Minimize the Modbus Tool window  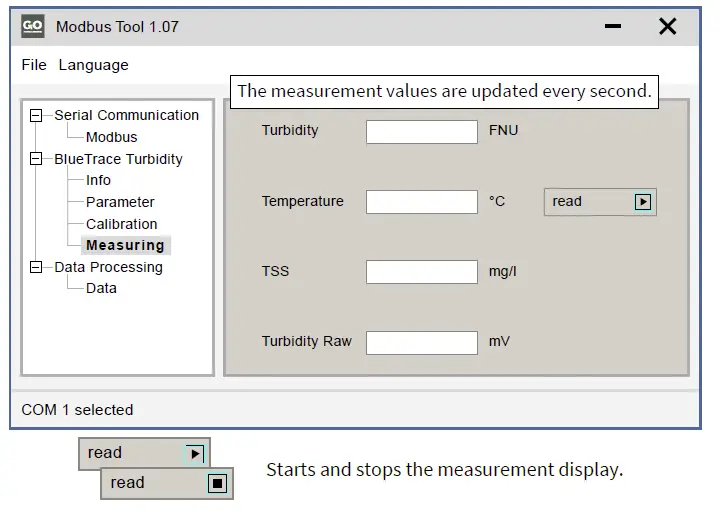pos(613,26)
